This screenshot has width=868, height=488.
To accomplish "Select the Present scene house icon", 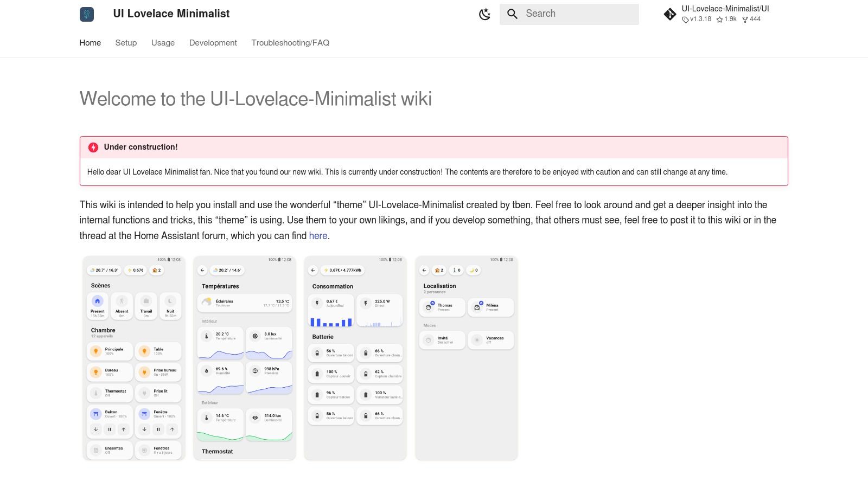I will click(x=98, y=301).
